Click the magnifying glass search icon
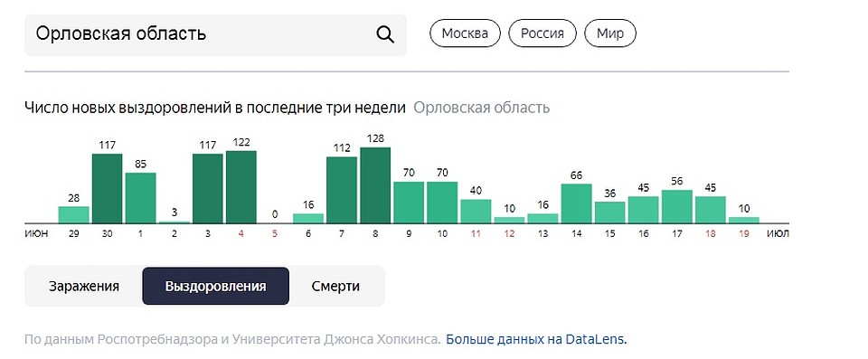 click(385, 34)
